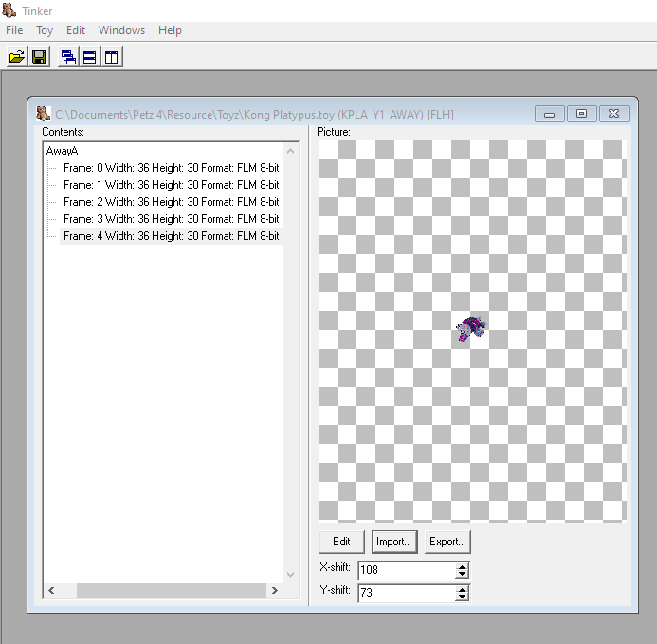Click the X-shift input field
This screenshot has width=657, height=644.
[407, 570]
